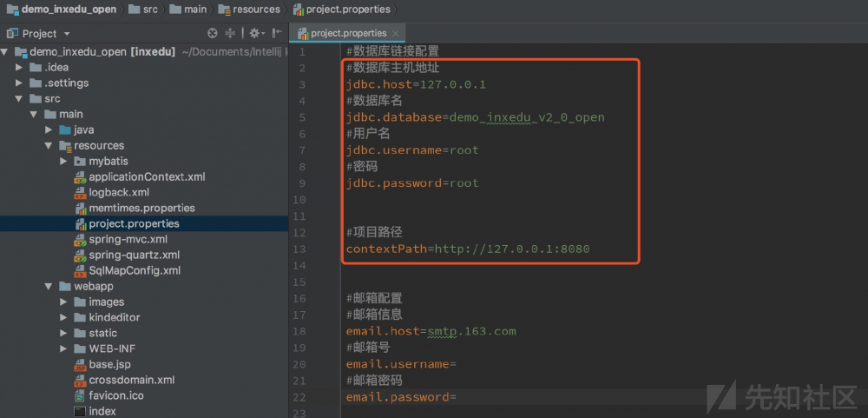Collapse the demo_inxedu_open root node
Viewport: 868px width, 418px height.
5,52
